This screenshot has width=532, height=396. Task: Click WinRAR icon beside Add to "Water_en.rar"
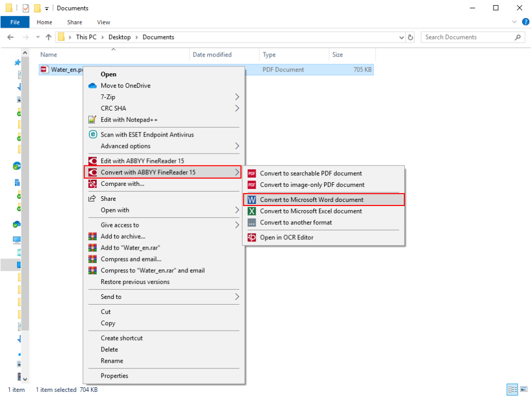point(92,248)
